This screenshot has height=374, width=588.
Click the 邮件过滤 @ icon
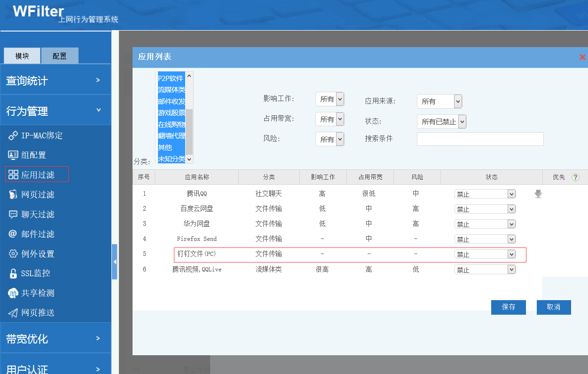[13, 234]
